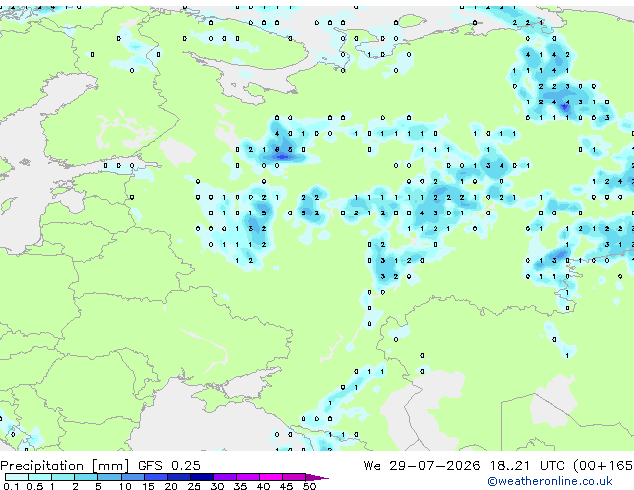Click the 25–30 mm dark navy swatch

201,477
